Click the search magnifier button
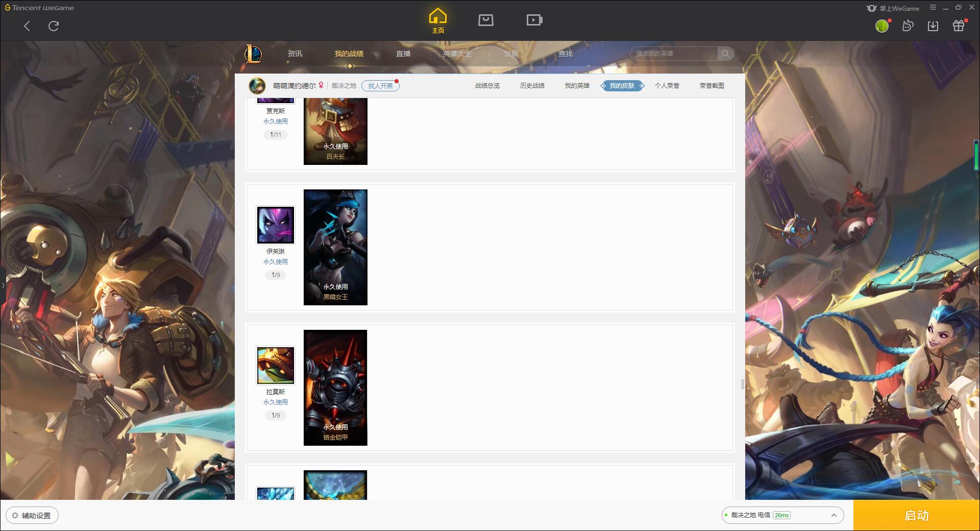 pos(725,54)
